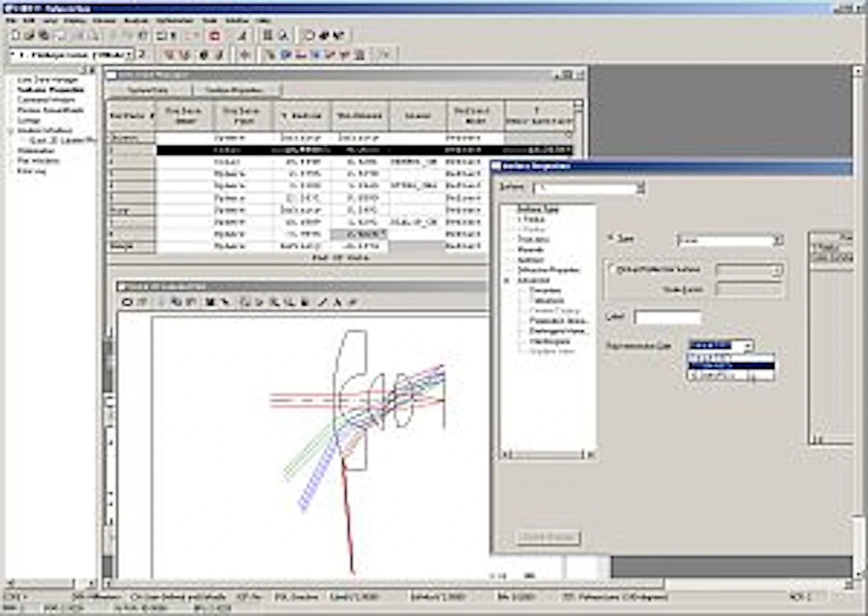
Task: Open the Window menu
Action: pos(237,21)
